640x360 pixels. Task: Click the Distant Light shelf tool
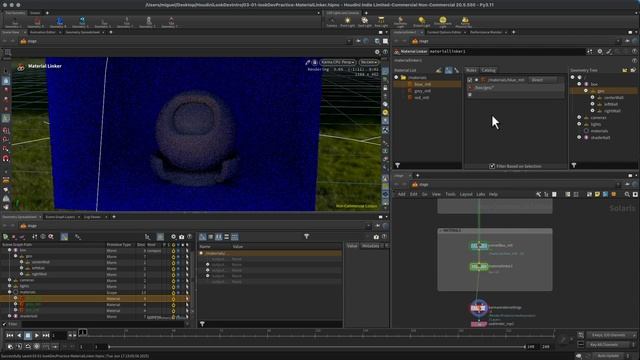click(421, 22)
